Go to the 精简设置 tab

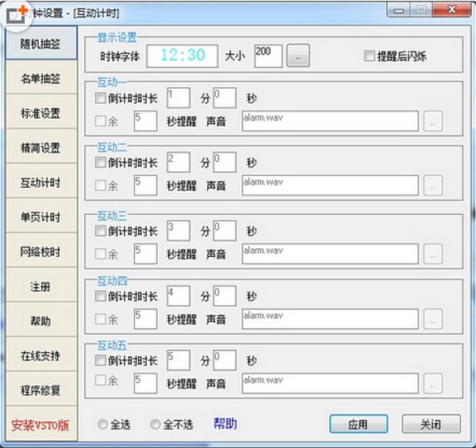(41, 147)
